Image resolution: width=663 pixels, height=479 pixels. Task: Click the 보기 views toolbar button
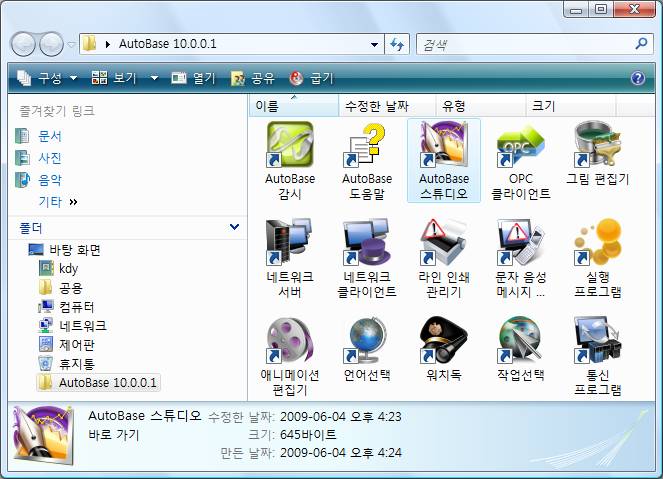[x=114, y=78]
